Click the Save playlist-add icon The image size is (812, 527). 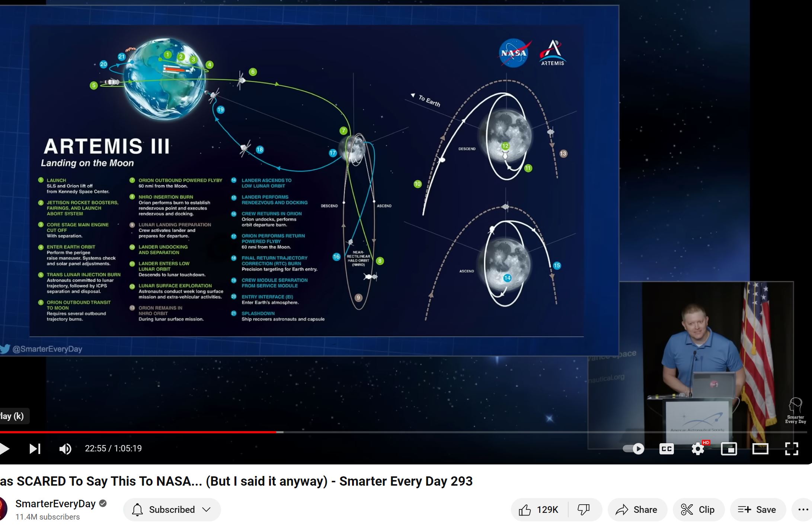(x=745, y=509)
